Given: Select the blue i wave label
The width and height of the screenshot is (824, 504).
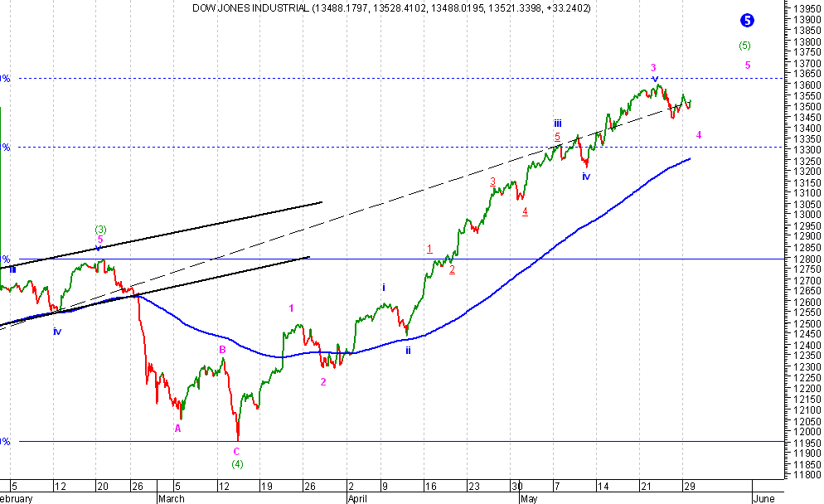Looking at the screenshot, I should point(384,288).
